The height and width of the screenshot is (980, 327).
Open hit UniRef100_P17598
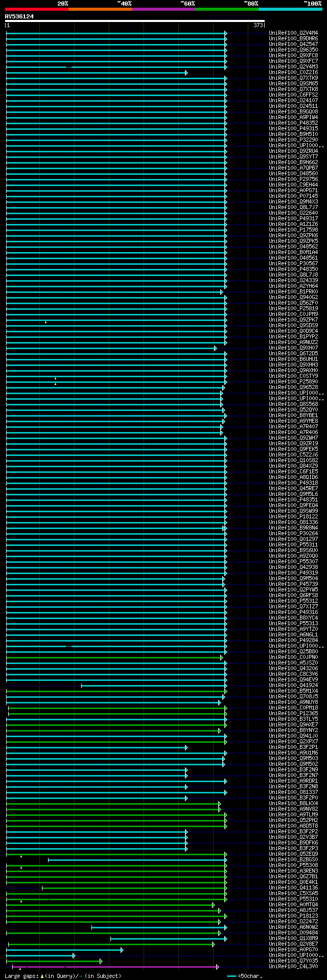[x=294, y=230]
